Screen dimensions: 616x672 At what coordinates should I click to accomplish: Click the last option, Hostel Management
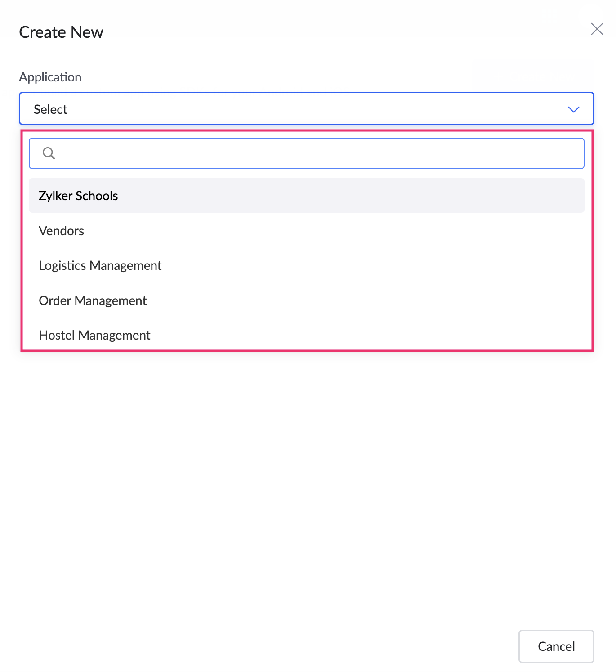point(95,335)
